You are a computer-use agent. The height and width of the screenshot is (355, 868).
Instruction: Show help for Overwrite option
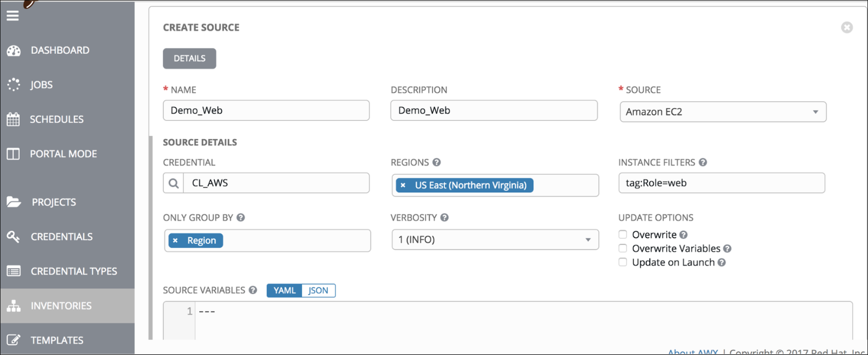pyautogui.click(x=684, y=235)
